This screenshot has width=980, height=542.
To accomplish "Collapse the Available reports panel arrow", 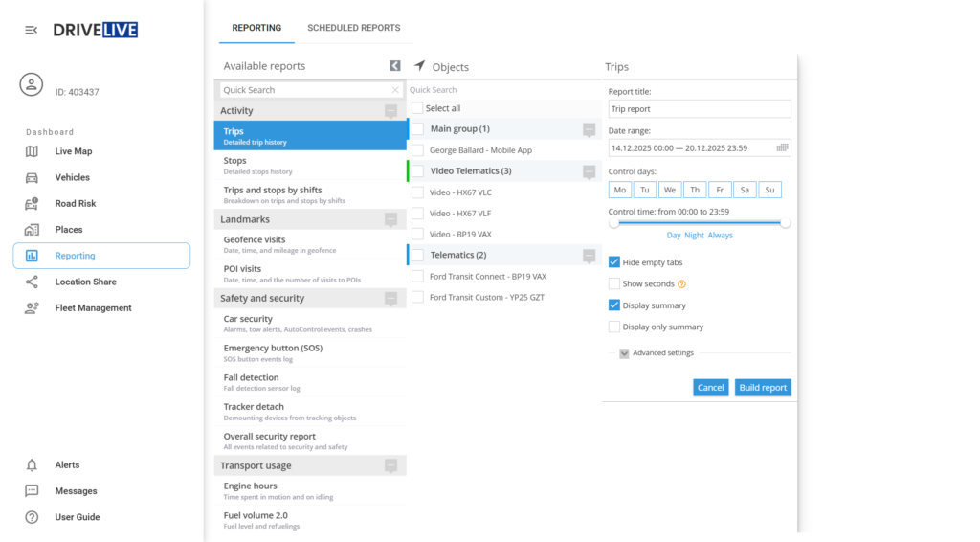I will [394, 66].
